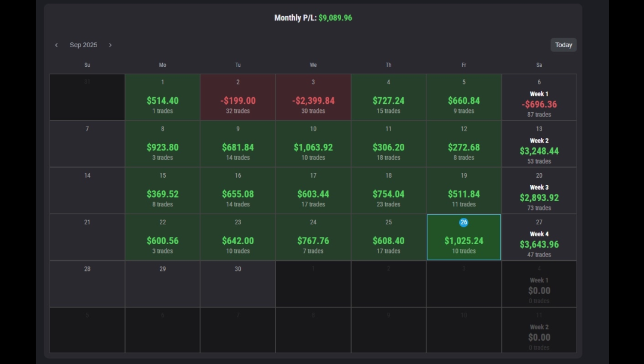Select empty Sunday September 7

(x=87, y=144)
